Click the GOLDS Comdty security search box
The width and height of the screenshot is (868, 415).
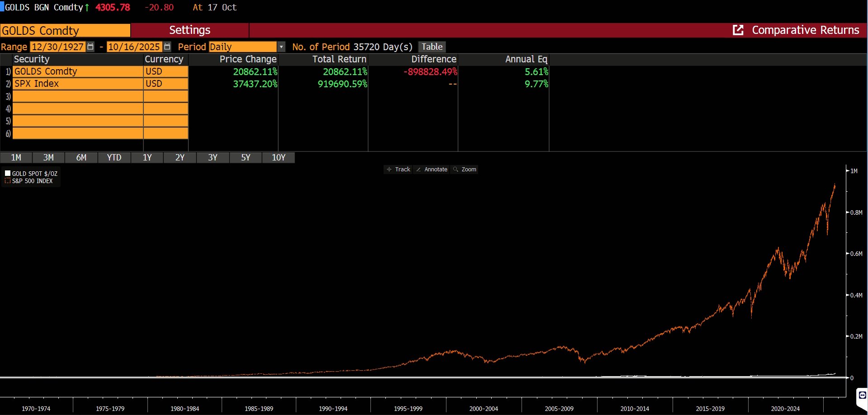tap(65, 31)
